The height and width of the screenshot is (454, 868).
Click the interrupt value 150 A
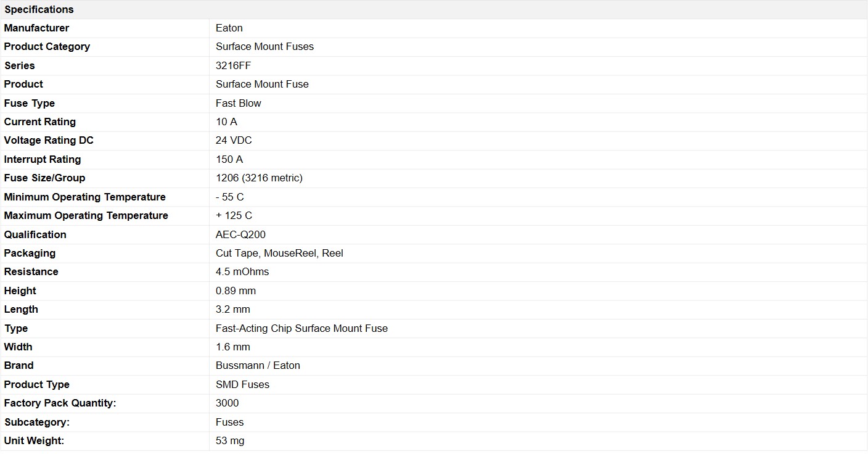click(229, 159)
